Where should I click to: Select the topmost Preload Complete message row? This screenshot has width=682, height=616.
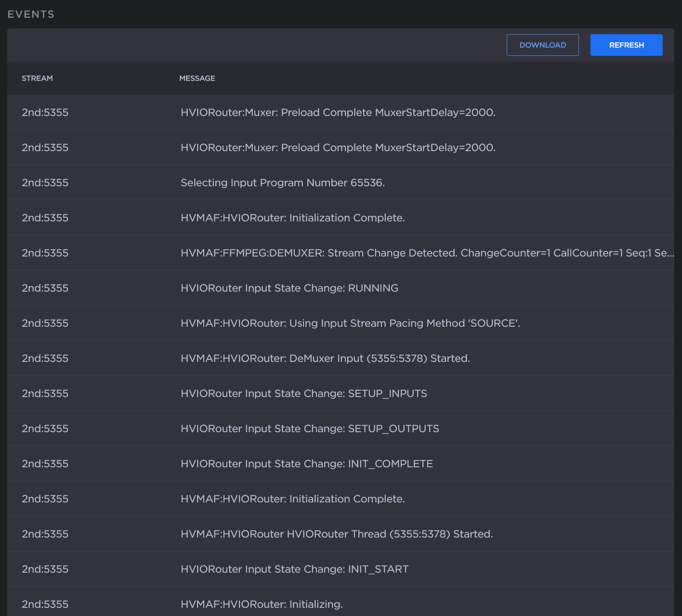pyautogui.click(x=338, y=113)
